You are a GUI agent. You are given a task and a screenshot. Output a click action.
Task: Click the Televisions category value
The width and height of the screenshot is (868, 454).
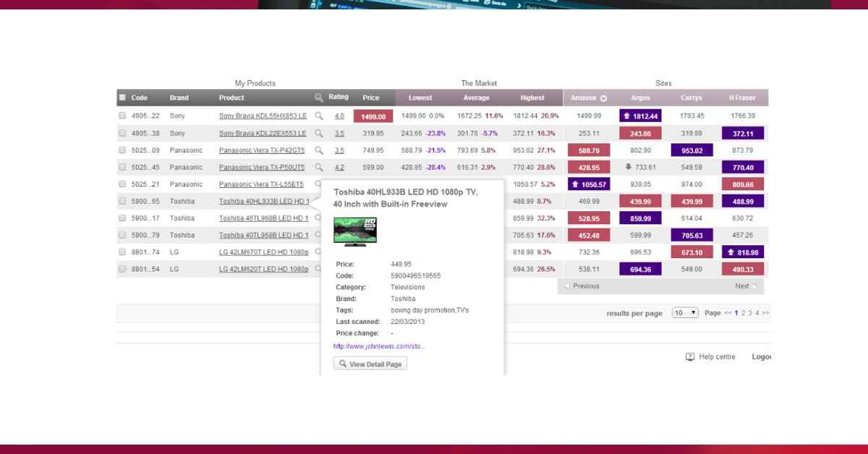(408, 287)
